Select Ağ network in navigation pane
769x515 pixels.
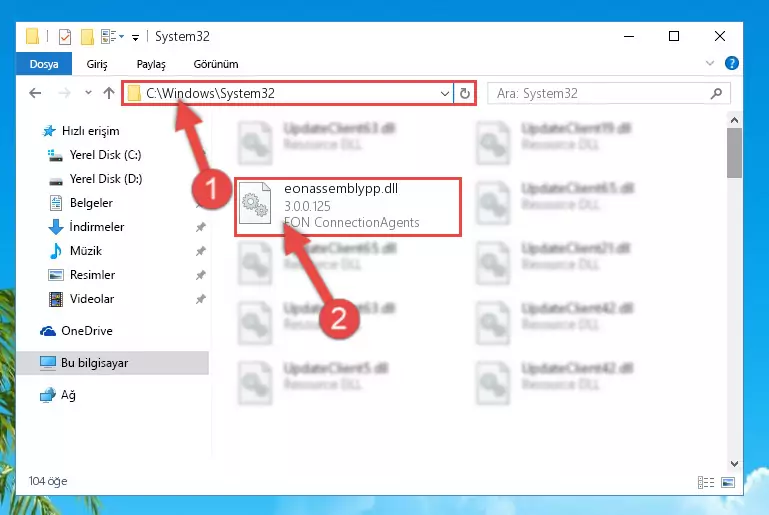[57, 395]
